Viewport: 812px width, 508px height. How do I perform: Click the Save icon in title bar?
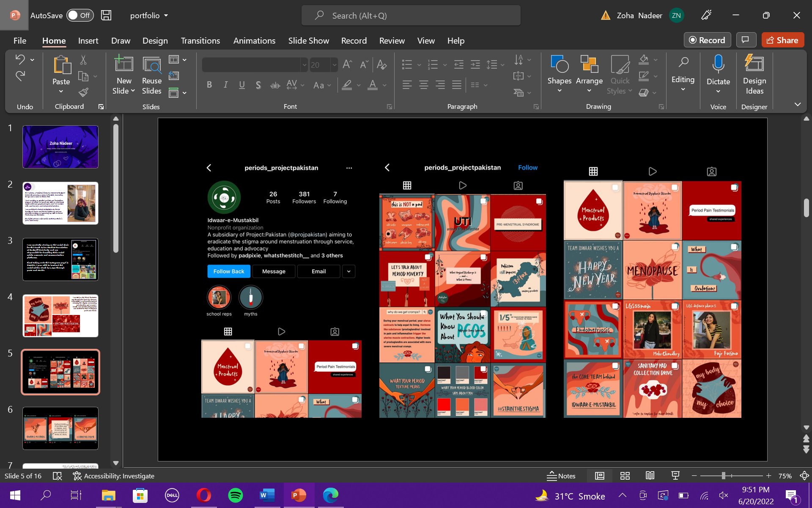coord(106,15)
